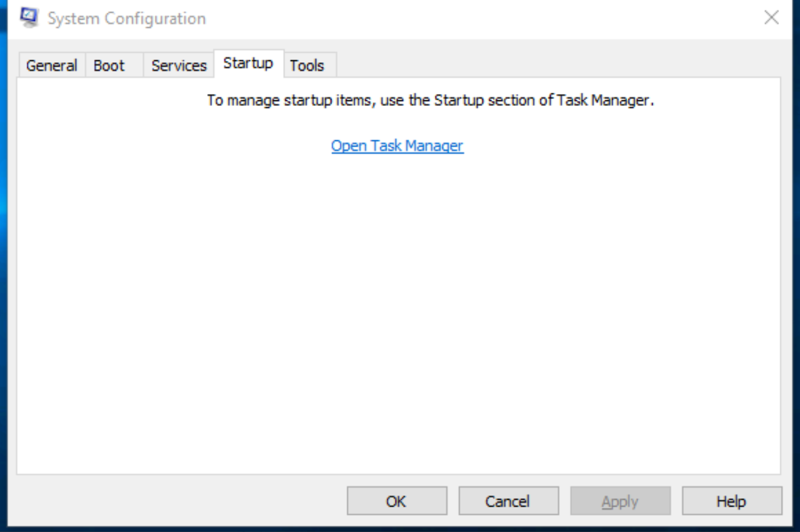
Task: Switch to the General tab
Action: tap(51, 65)
